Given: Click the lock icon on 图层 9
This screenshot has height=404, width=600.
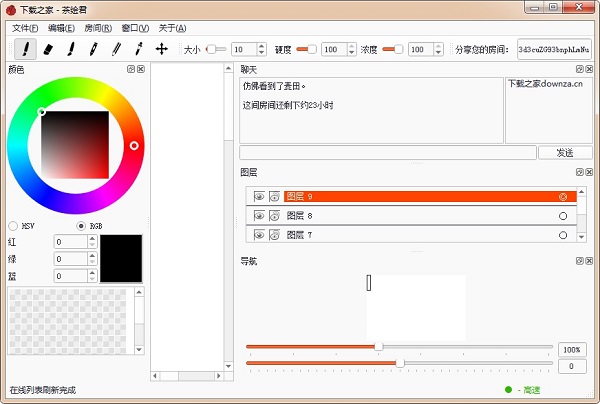Looking at the screenshot, I should 274,197.
